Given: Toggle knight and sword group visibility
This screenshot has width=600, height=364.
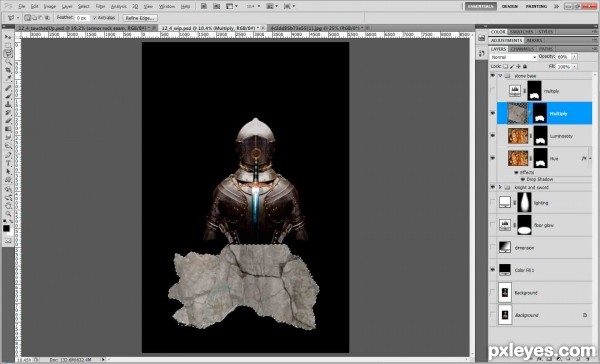Looking at the screenshot, I should tap(492, 187).
